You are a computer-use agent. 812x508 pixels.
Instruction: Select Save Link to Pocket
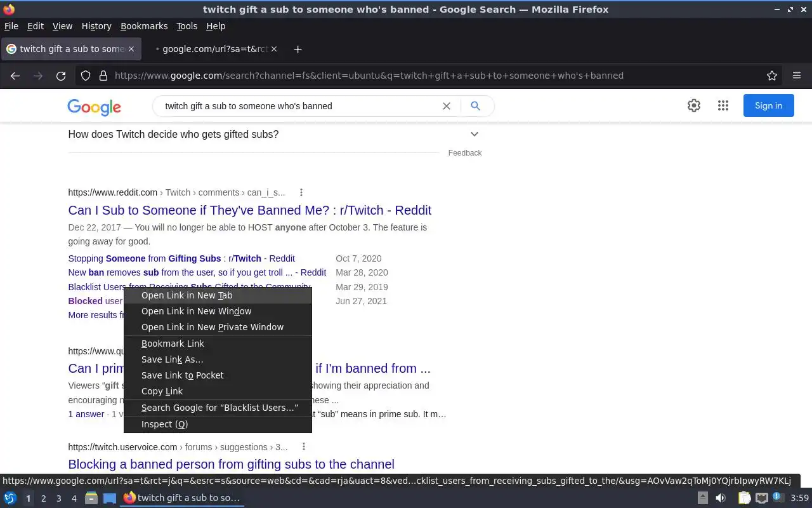pos(218,375)
